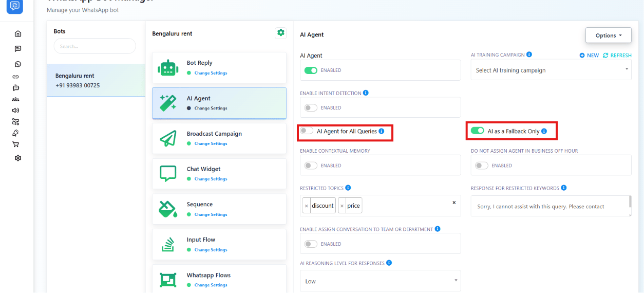
Task: Open the flow builder icon in sidebar
Action: pos(16,122)
